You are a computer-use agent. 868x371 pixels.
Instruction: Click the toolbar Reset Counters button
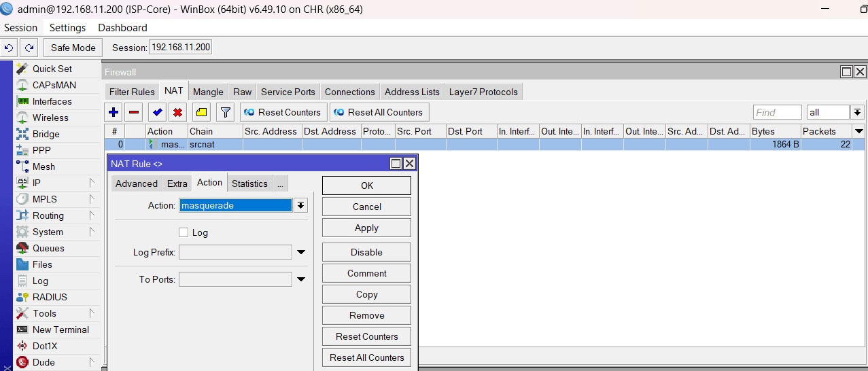coord(283,112)
